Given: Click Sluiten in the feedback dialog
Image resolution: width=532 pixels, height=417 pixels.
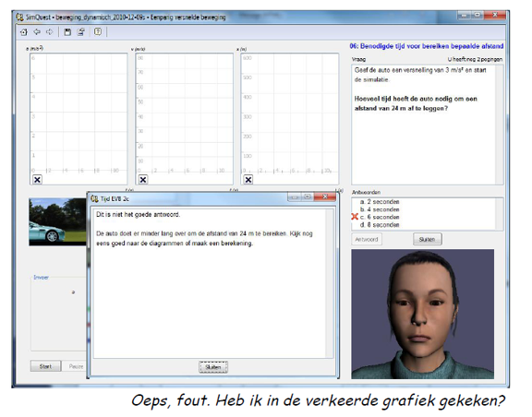Looking at the screenshot, I should coord(213,367).
